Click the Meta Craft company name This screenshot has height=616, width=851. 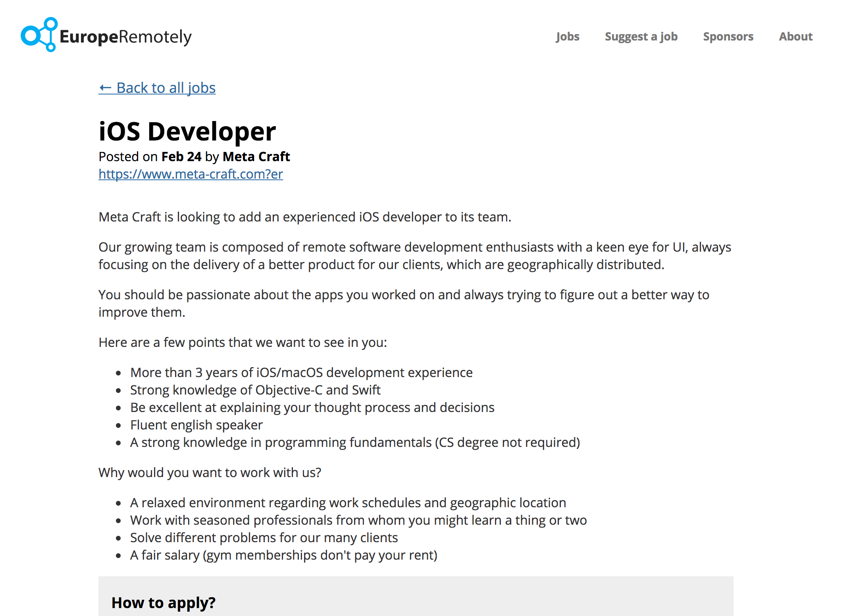point(256,157)
